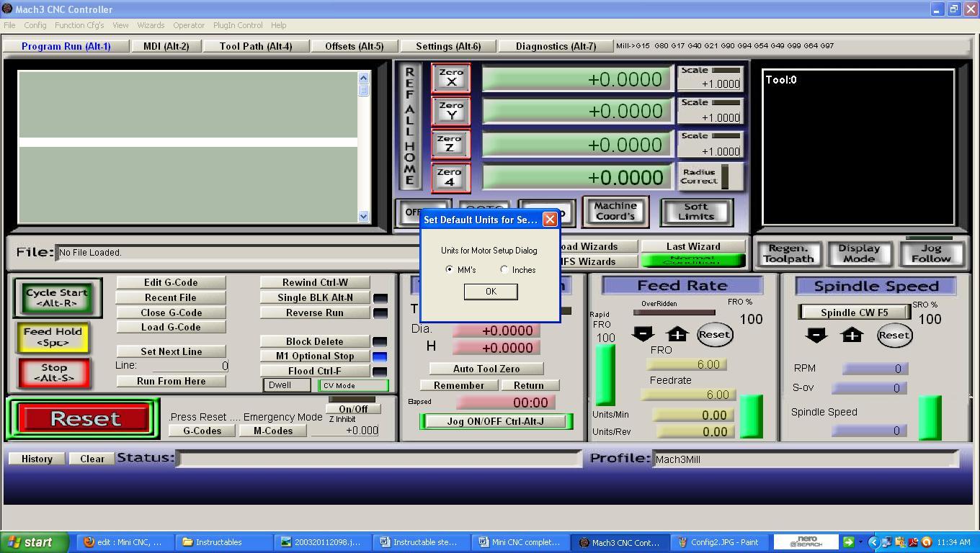Click the Firefox taskbar item 'edit : Mini CNC'

tap(124, 542)
